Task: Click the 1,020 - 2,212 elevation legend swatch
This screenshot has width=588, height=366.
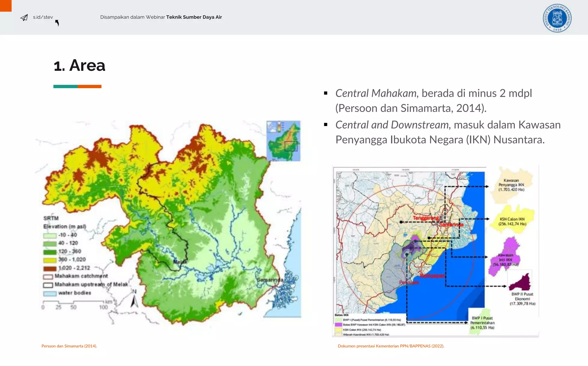Action: point(50,268)
